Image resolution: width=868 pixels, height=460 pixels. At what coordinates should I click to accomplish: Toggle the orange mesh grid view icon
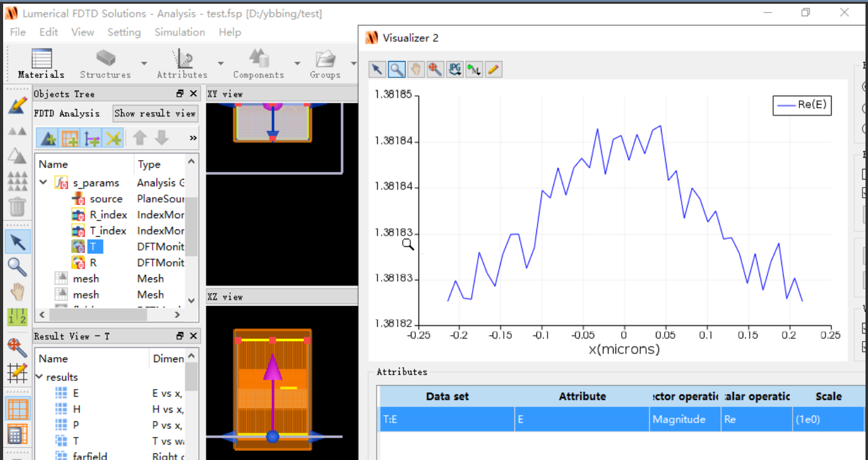17,408
